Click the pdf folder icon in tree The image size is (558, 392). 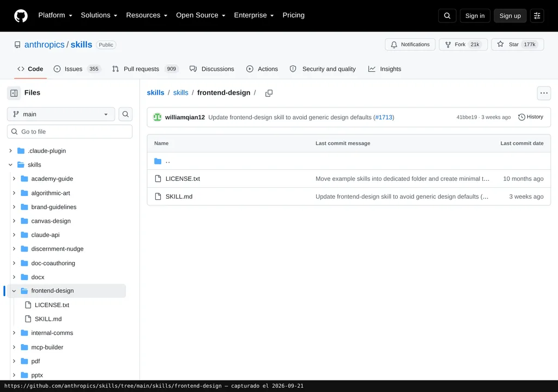(24, 361)
